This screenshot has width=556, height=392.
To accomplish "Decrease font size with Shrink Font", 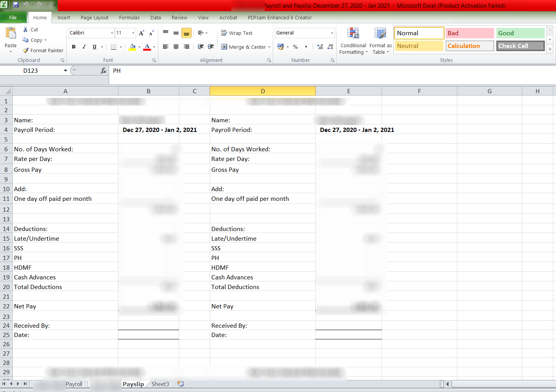I will (x=151, y=33).
